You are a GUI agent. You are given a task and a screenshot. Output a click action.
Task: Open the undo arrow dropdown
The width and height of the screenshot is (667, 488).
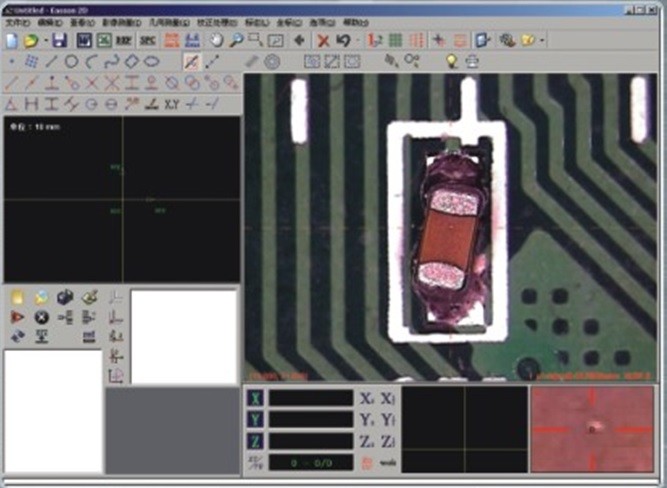[x=357, y=41]
